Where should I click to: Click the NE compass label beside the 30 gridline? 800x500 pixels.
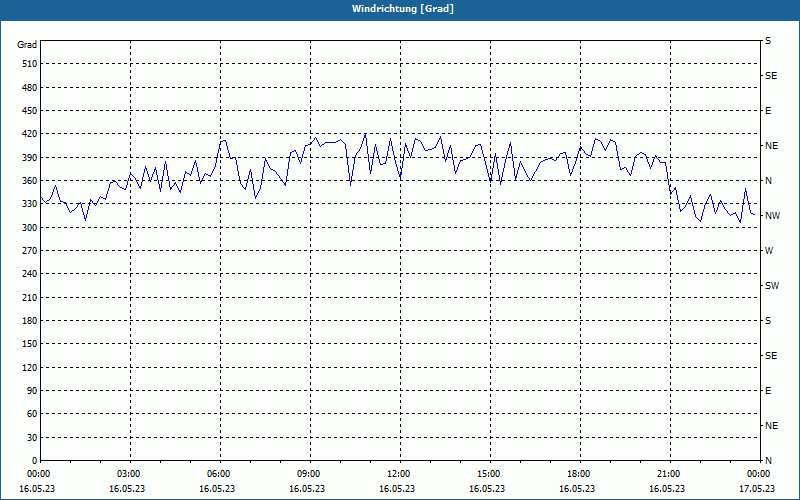(772, 426)
